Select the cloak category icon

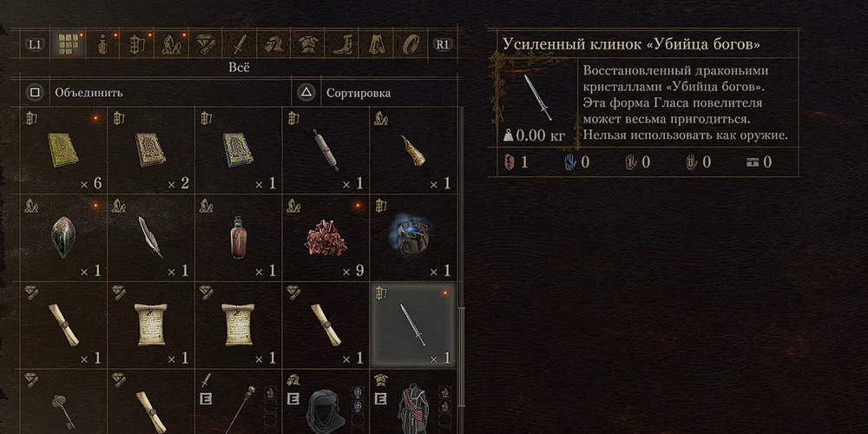[377, 45]
